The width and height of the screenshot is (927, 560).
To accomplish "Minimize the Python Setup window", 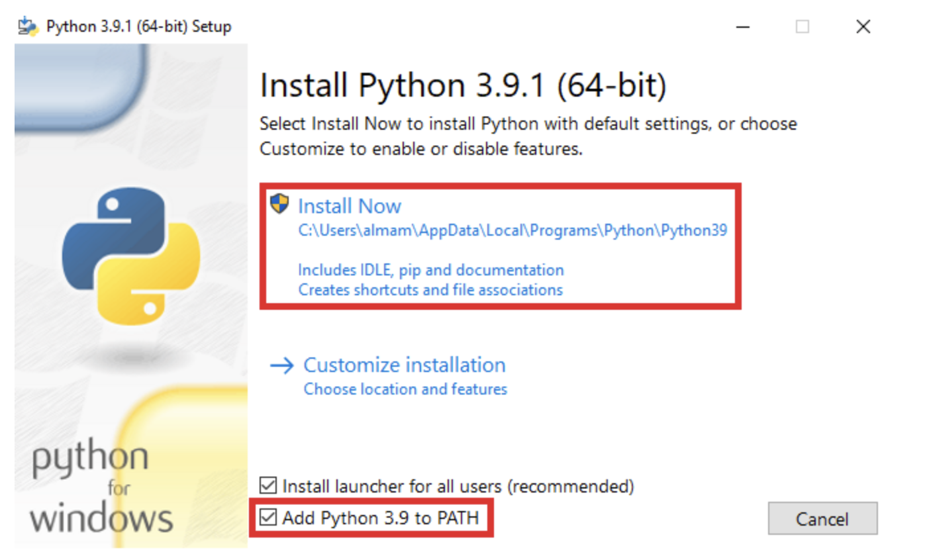I will click(742, 26).
